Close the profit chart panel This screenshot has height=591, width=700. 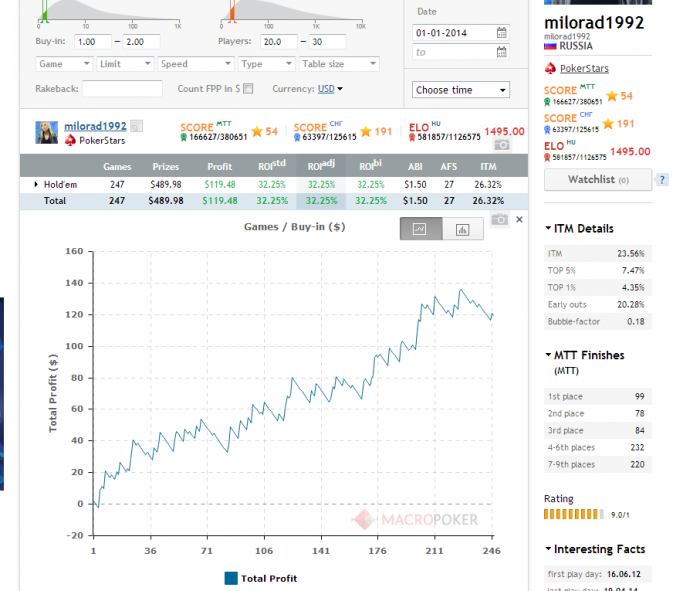[519, 220]
